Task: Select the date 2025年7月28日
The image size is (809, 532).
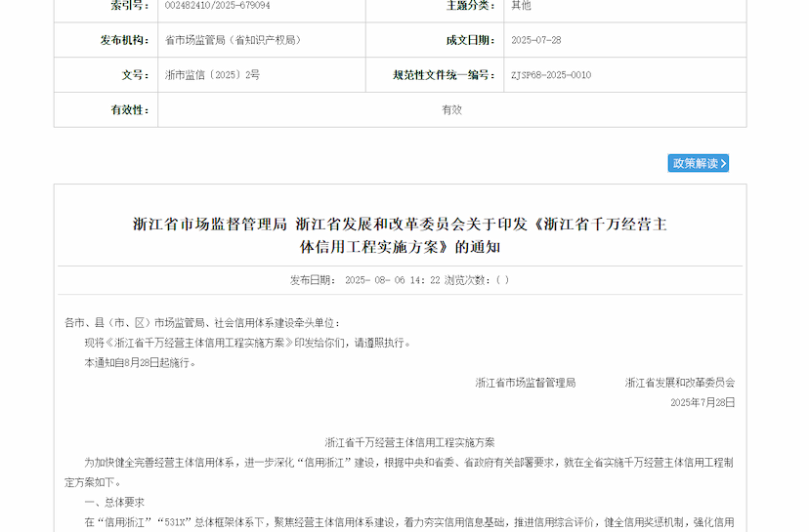Action: pyautogui.click(x=703, y=402)
